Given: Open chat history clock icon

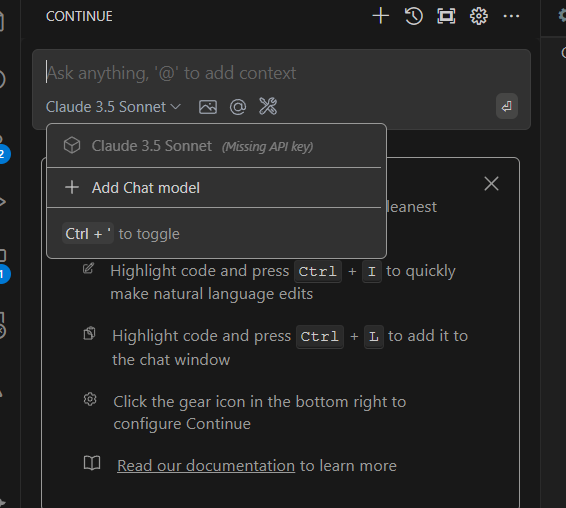Looking at the screenshot, I should click(x=414, y=16).
